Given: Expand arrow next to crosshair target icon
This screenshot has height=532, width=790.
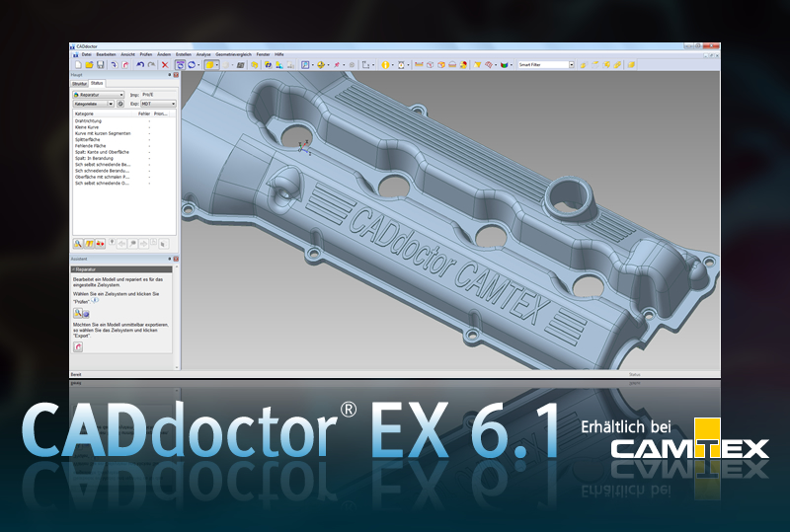Looking at the screenshot, I should (328, 65).
